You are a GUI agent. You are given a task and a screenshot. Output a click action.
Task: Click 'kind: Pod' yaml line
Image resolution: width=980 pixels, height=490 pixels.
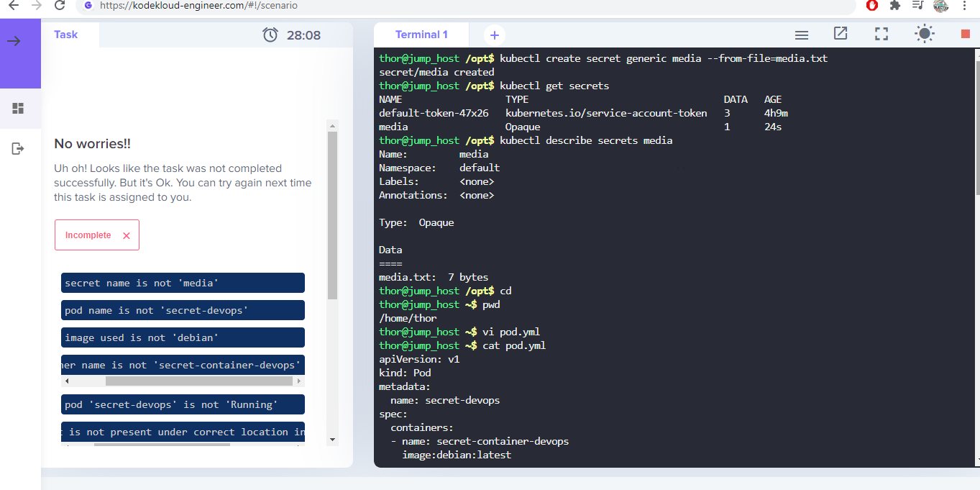point(405,373)
